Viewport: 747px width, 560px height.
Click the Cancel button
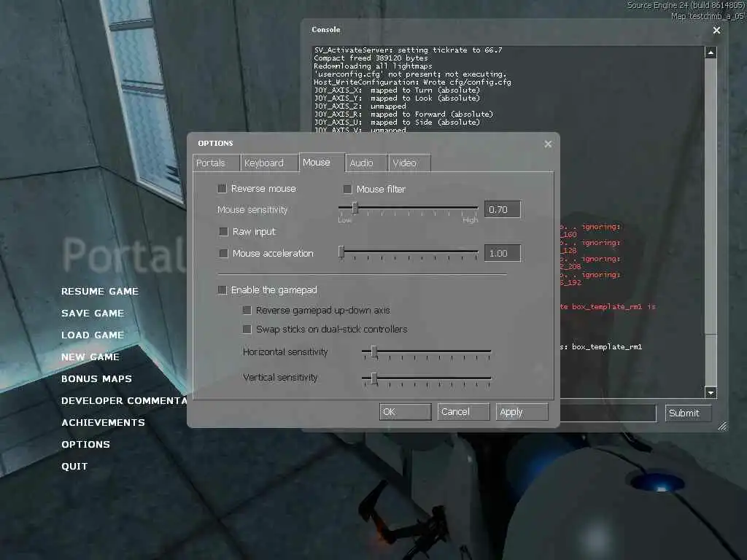(463, 412)
